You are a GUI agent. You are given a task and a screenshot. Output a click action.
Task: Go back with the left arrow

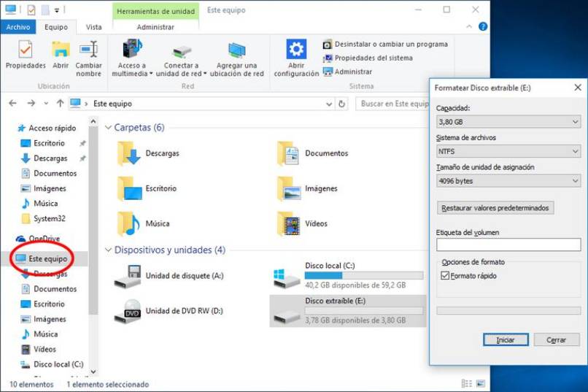(x=12, y=103)
